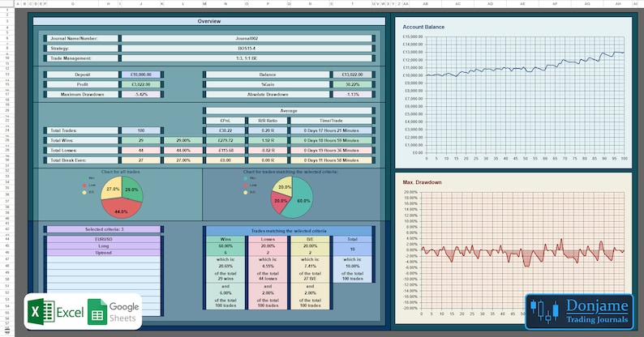Viewport: 644px width, 337px height.
Task: Click the 'Total Losses:' label
Action: point(83,151)
